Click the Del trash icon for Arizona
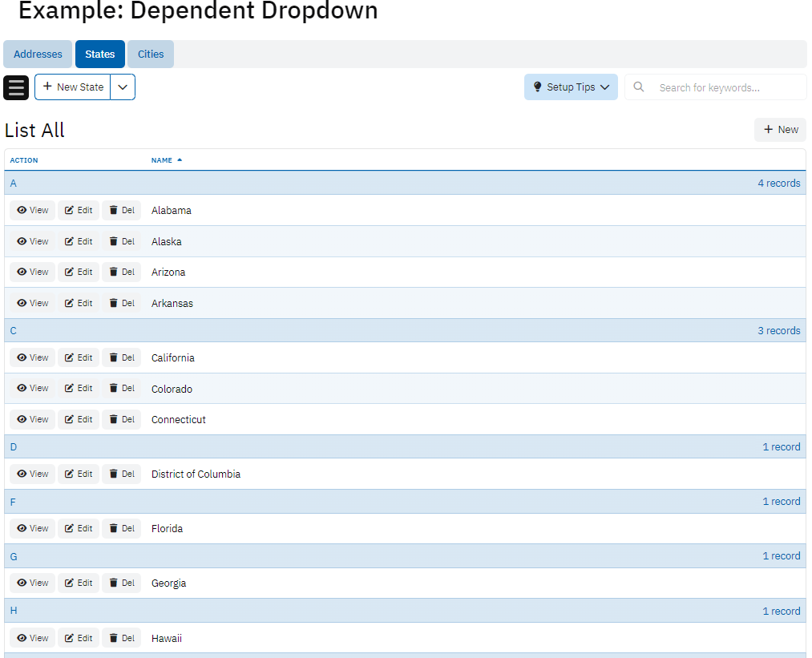812x658 pixels. 113,272
